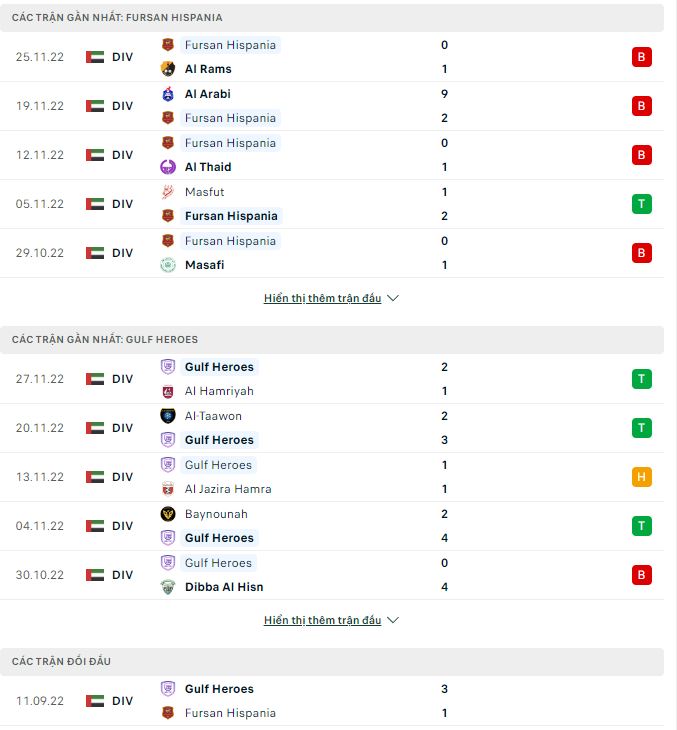Click the orange H draw result badge
The width and height of the screenshot is (677, 730).
coord(642,477)
